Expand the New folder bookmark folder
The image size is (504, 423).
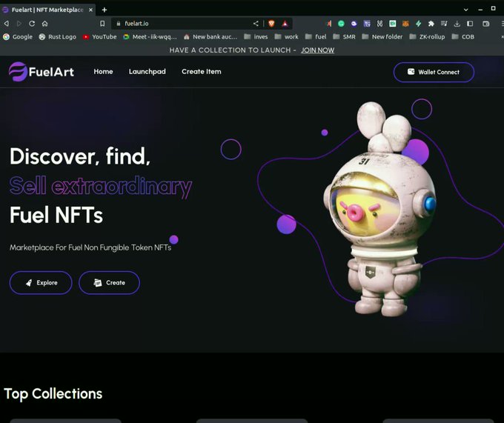point(382,36)
